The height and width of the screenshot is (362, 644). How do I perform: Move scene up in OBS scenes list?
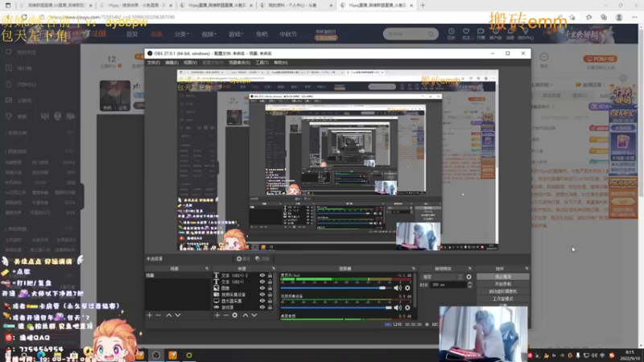point(169,315)
